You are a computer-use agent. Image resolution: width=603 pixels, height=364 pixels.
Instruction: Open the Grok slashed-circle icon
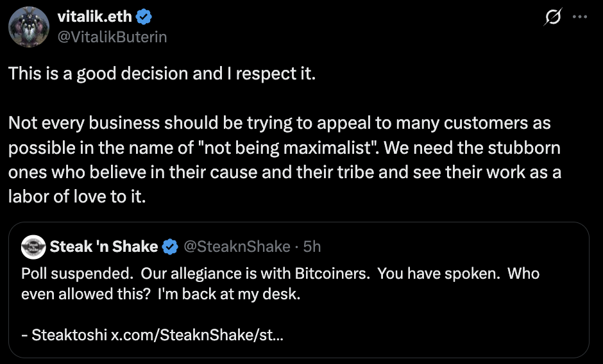(552, 18)
